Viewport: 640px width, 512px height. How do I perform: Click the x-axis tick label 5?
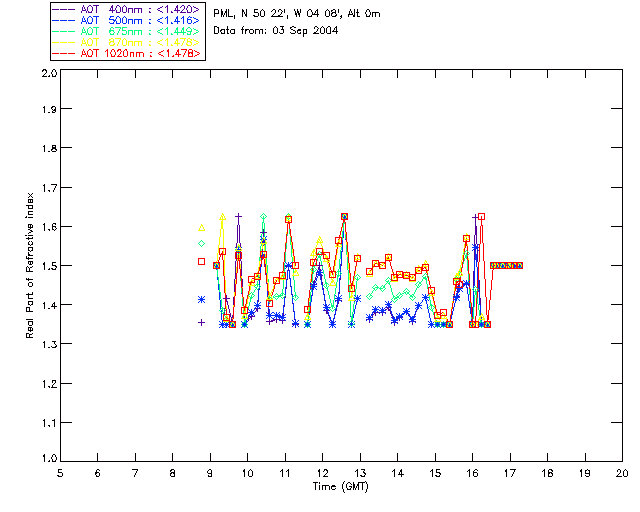pos(60,473)
